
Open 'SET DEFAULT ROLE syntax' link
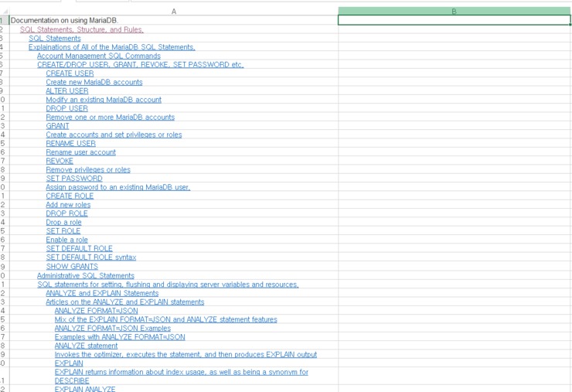pos(91,257)
